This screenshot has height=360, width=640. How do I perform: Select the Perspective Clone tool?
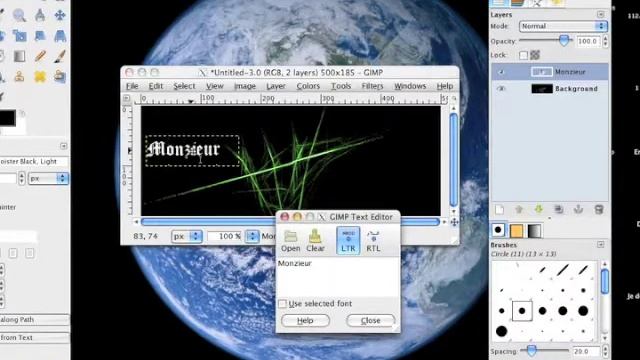(x=60, y=76)
